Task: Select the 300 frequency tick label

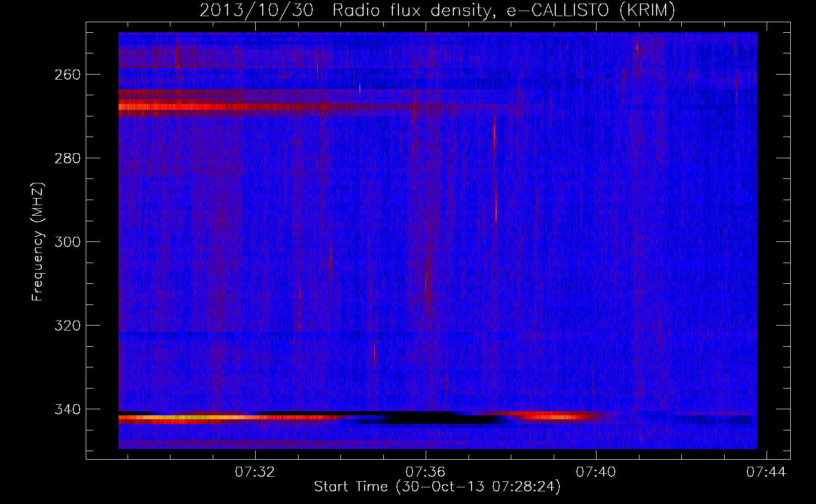Action: pyautogui.click(x=67, y=242)
